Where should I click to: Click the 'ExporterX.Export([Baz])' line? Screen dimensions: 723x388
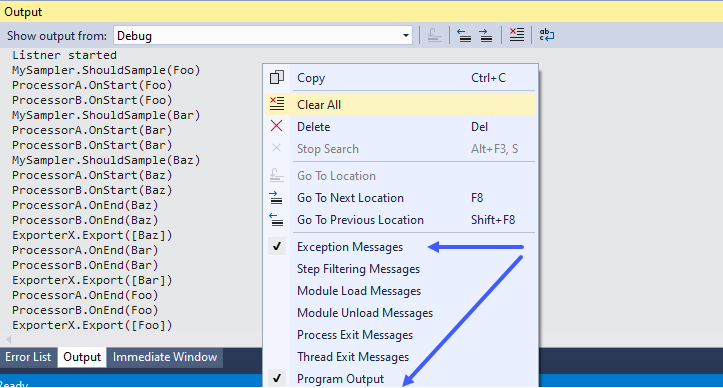point(92,235)
